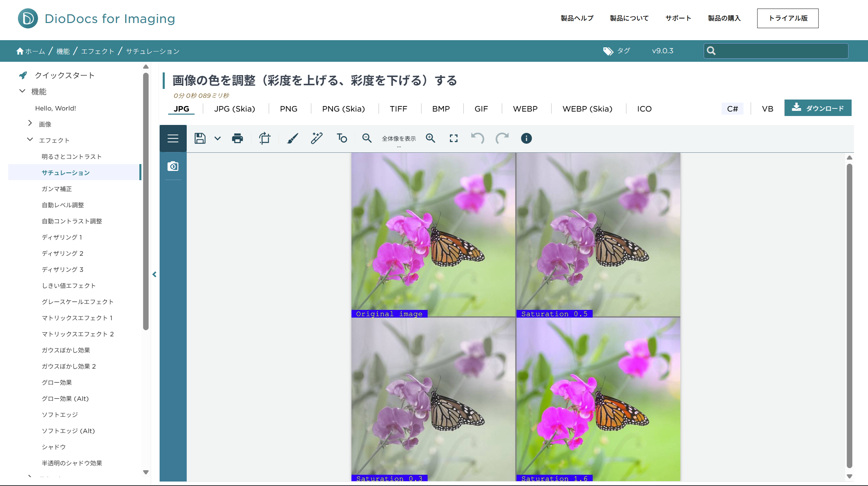Open the save options dropdown arrow

click(218, 138)
